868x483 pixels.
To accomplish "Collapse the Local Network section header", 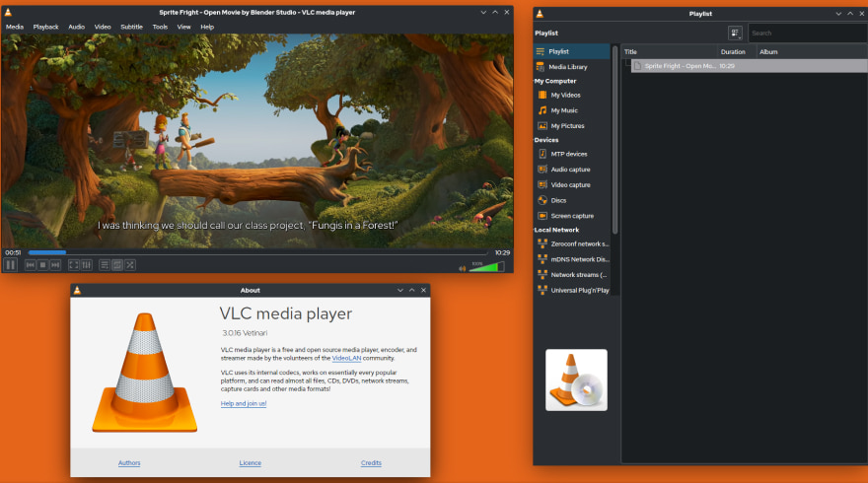I will click(556, 230).
